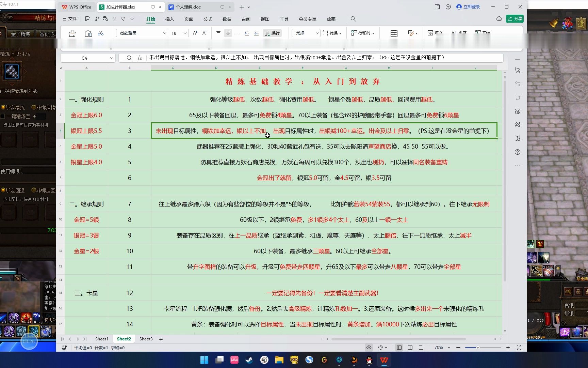The image size is (588, 368).
Task: Expand quick access toolbar chevron
Action: tap(132, 19)
